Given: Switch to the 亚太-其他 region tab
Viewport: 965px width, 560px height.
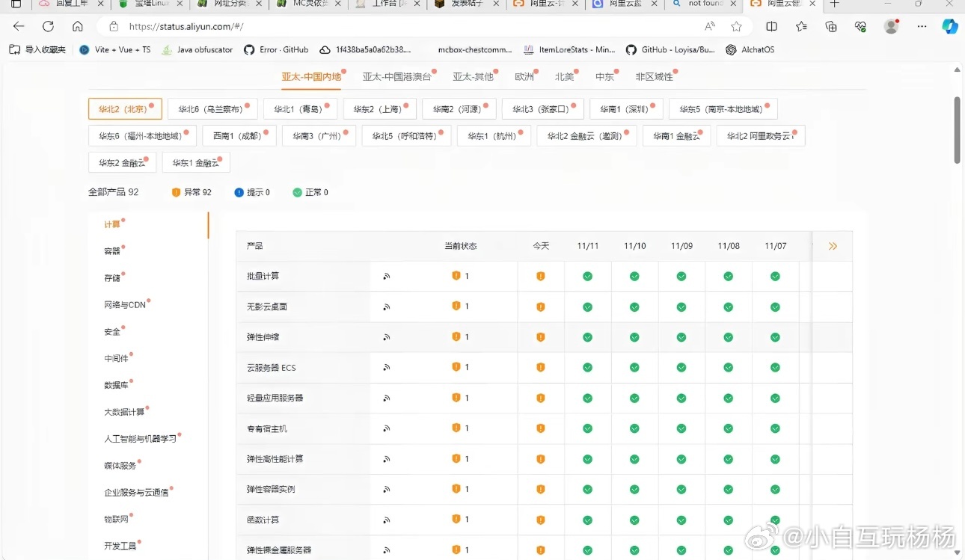Looking at the screenshot, I should (x=474, y=77).
